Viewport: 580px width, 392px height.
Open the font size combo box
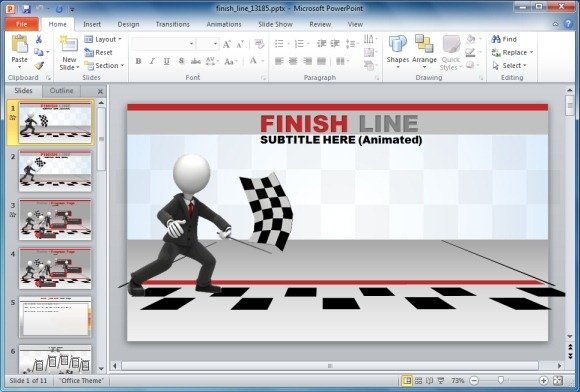(208, 44)
